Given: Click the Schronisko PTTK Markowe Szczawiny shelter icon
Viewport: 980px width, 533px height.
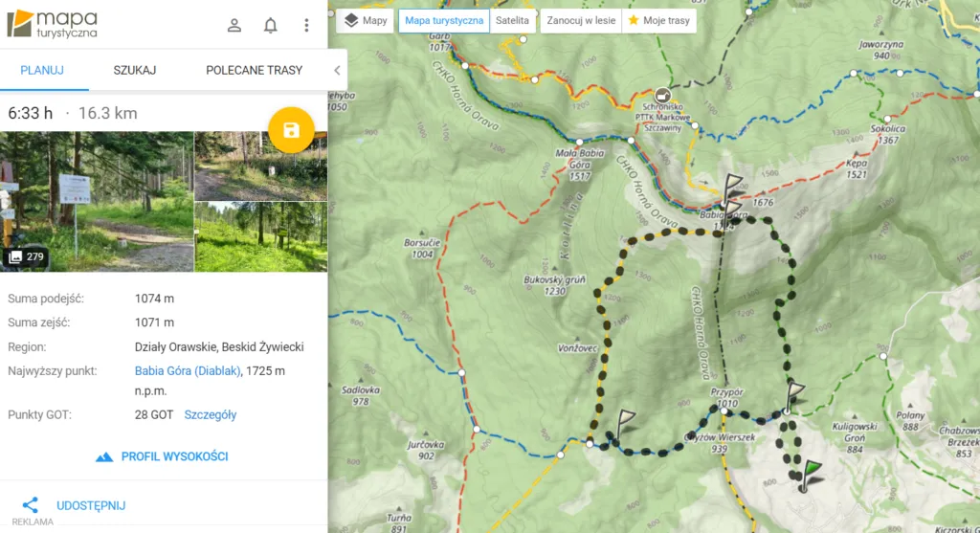Looking at the screenshot, I should tap(662, 96).
